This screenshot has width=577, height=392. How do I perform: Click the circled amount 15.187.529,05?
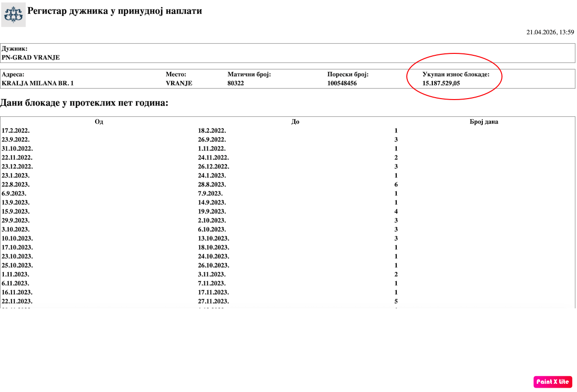[x=441, y=83]
